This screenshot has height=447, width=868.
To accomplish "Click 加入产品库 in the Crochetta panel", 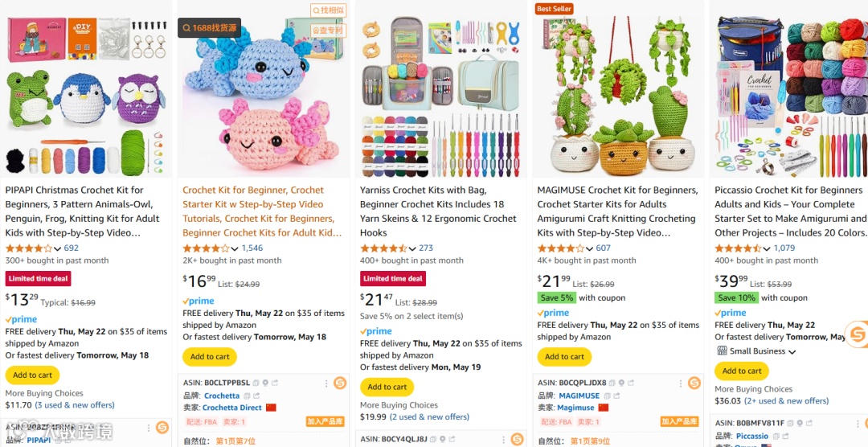I will click(x=325, y=421).
